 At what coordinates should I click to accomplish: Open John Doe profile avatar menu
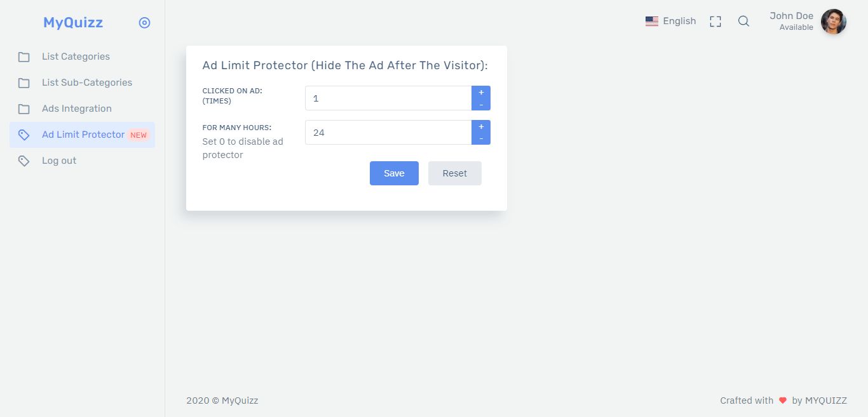click(833, 22)
